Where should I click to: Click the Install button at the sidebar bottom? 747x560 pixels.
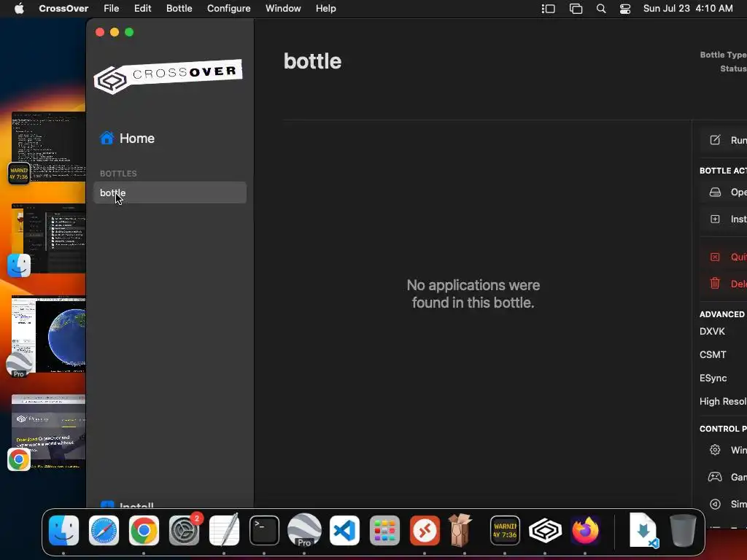pos(127,505)
